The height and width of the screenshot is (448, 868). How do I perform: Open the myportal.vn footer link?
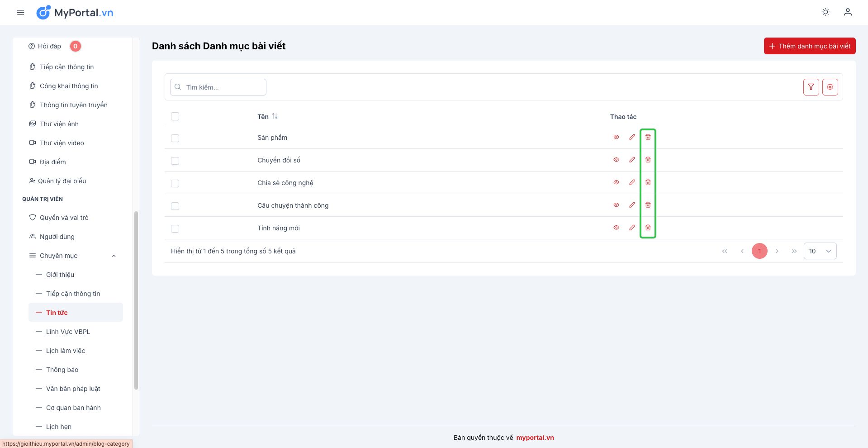(x=535, y=438)
